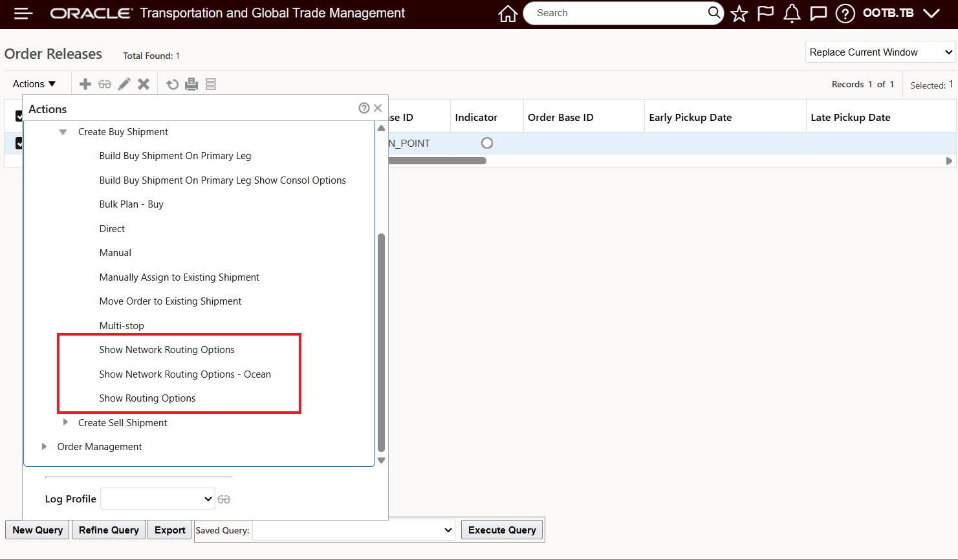
Task: Refresh results using the reload icon
Action: point(172,83)
